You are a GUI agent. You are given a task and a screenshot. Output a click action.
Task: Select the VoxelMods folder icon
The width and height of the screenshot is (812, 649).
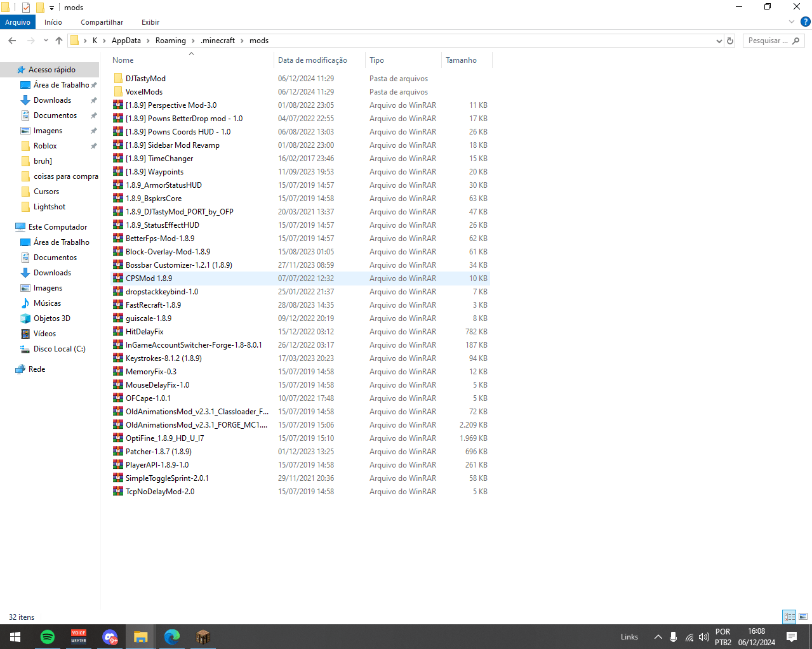click(x=118, y=92)
